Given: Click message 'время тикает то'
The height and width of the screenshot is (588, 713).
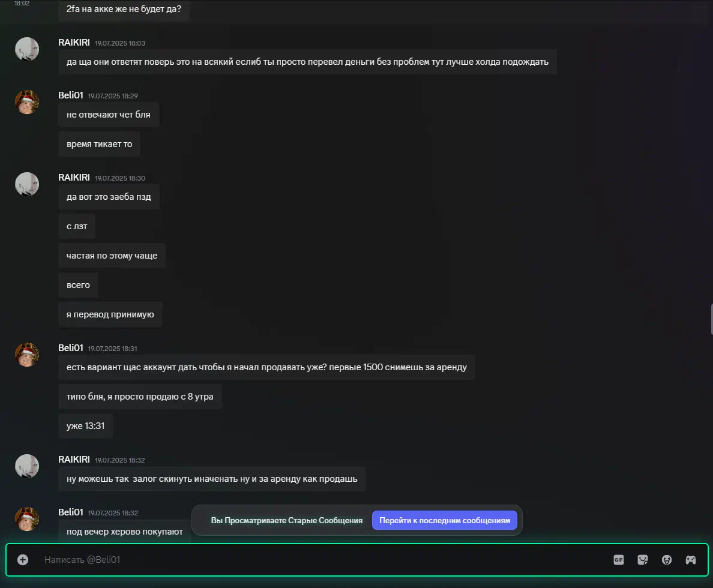Looking at the screenshot, I should 99,144.
